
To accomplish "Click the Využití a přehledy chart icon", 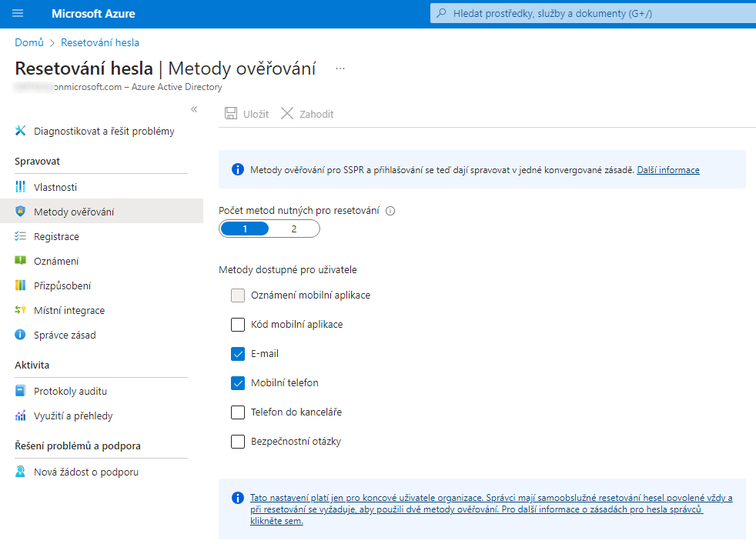I will tap(20, 416).
